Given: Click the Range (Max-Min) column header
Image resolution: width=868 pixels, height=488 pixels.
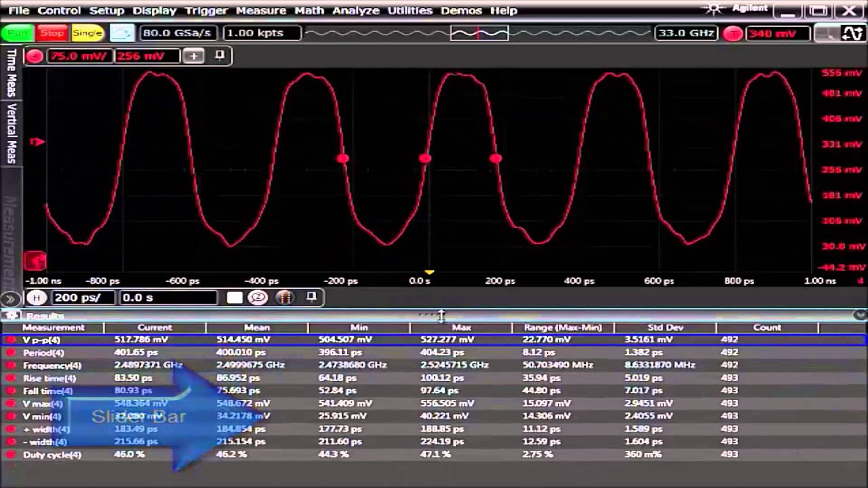Looking at the screenshot, I should coord(563,327).
